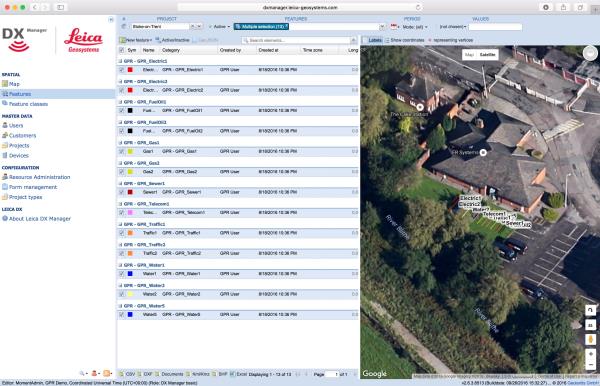600x386 pixels.
Task: Open the features multiple selection dropdown arrow
Action: [382, 26]
